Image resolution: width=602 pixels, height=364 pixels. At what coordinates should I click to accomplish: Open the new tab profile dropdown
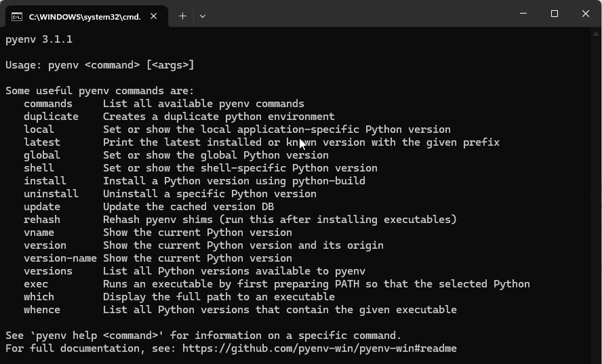click(x=203, y=16)
